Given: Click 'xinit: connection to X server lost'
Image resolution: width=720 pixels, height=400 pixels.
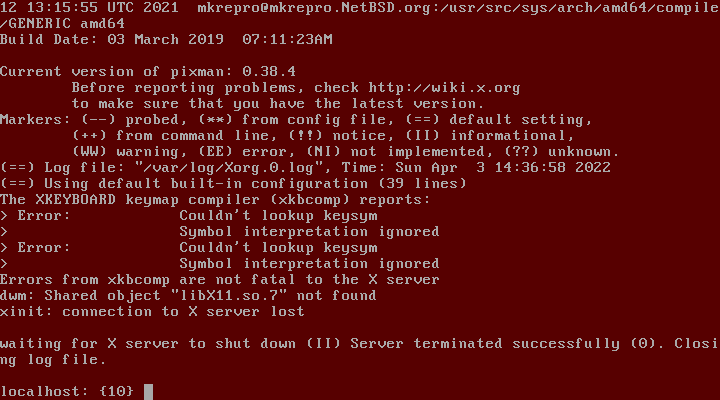Looking at the screenshot, I should click(152, 312).
